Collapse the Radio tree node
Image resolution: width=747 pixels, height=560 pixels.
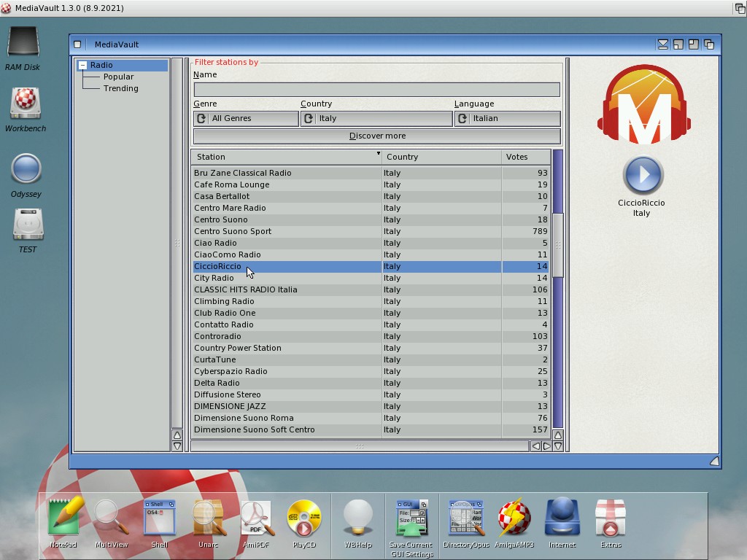pyautogui.click(x=83, y=66)
